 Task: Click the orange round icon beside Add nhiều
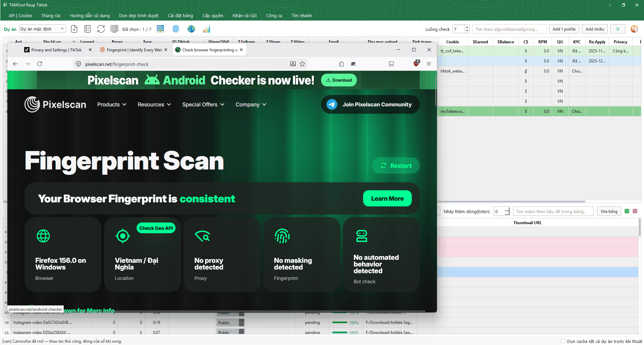(x=634, y=29)
